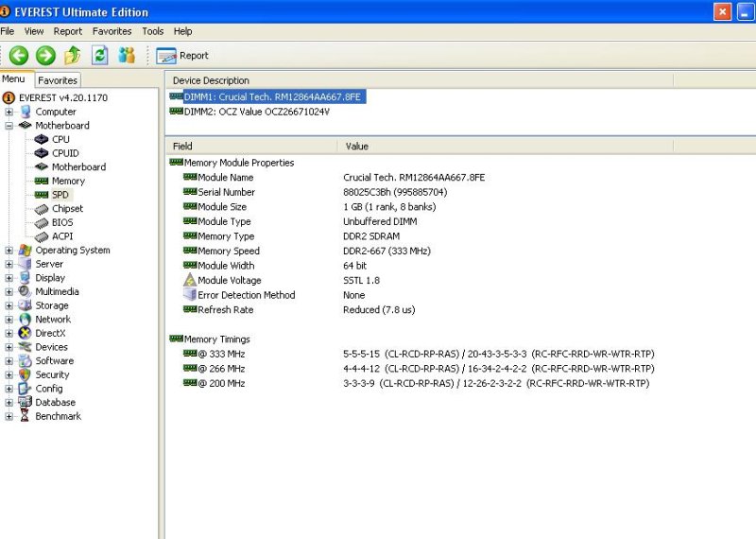
Task: Select the Memory tree item
Action: pos(68,182)
